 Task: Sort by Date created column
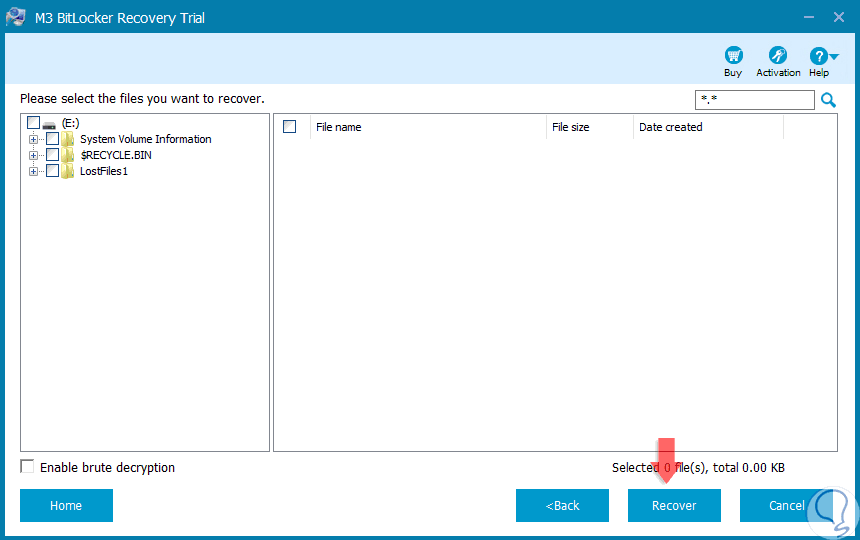click(x=708, y=127)
